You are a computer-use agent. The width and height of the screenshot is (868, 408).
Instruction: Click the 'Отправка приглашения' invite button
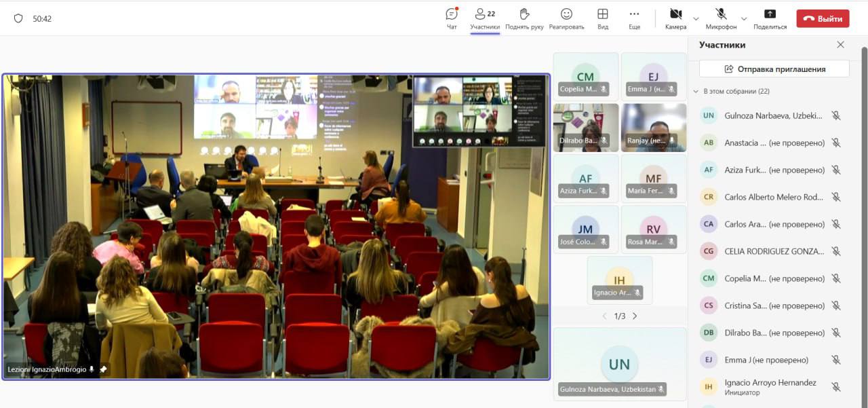[x=774, y=69]
